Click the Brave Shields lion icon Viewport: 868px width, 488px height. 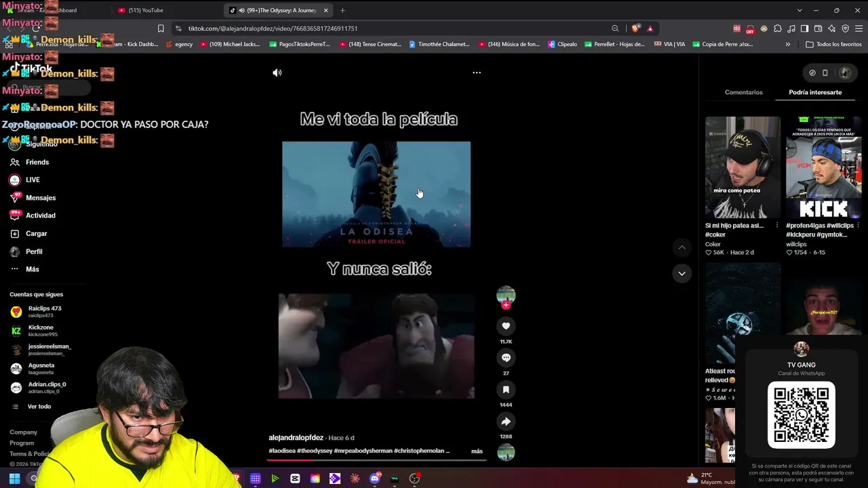coord(635,28)
